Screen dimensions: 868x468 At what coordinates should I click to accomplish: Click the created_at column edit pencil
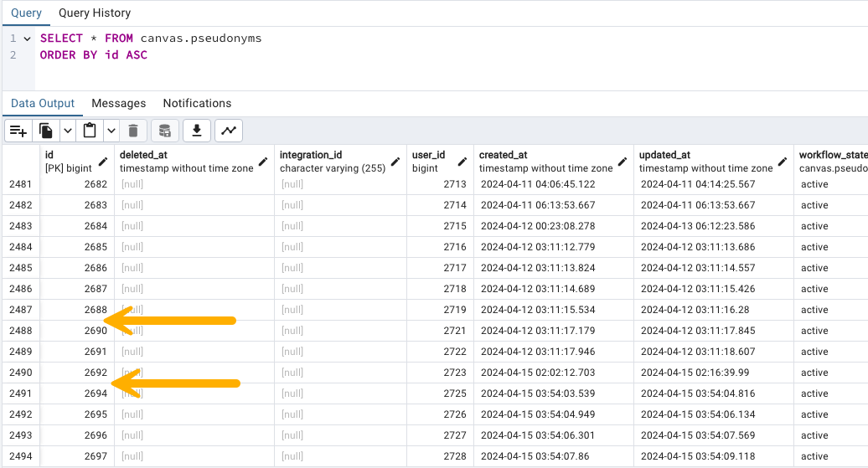point(623,162)
